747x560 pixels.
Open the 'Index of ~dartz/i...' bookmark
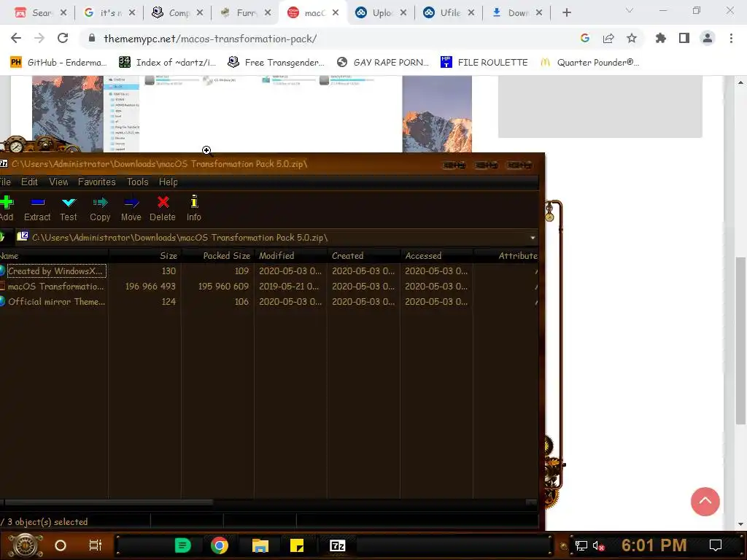coord(167,63)
